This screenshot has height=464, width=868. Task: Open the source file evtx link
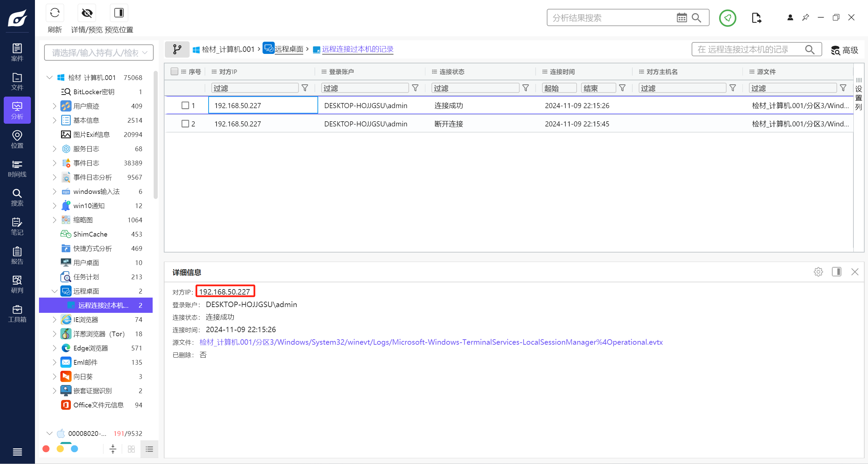click(x=431, y=342)
